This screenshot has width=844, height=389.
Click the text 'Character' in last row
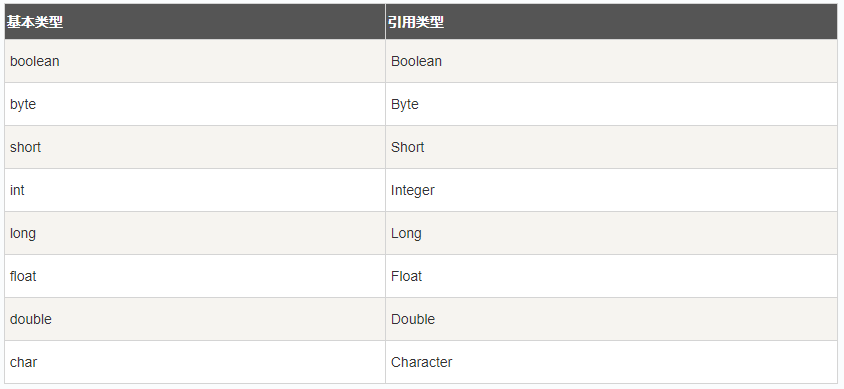421,362
